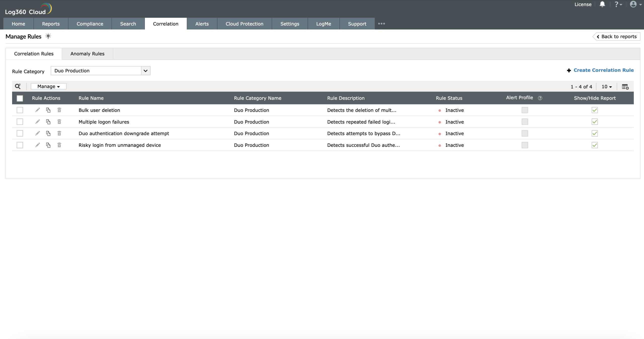
Task: Open the Manage dropdown menu
Action: tap(49, 86)
